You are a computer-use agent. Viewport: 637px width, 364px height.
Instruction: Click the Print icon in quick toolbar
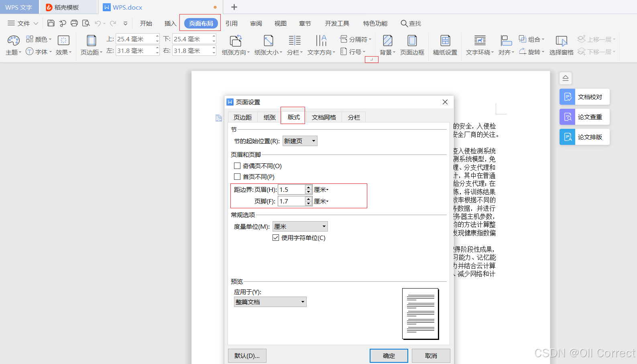coord(74,23)
